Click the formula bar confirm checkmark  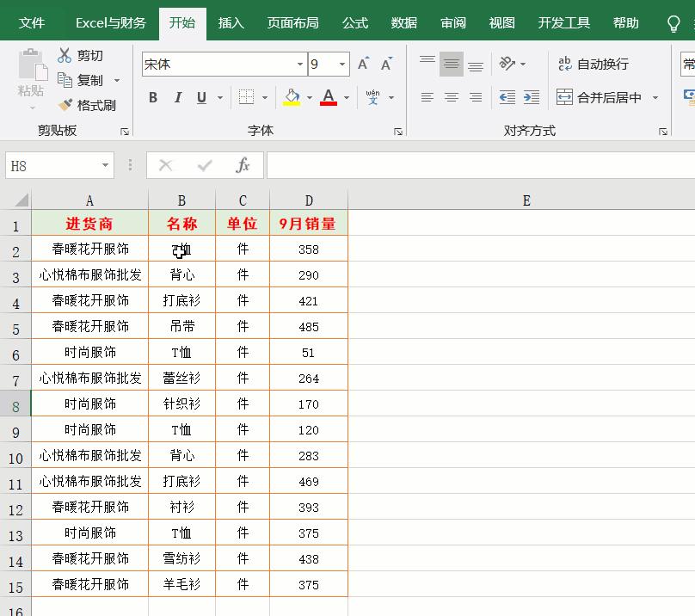coord(205,165)
